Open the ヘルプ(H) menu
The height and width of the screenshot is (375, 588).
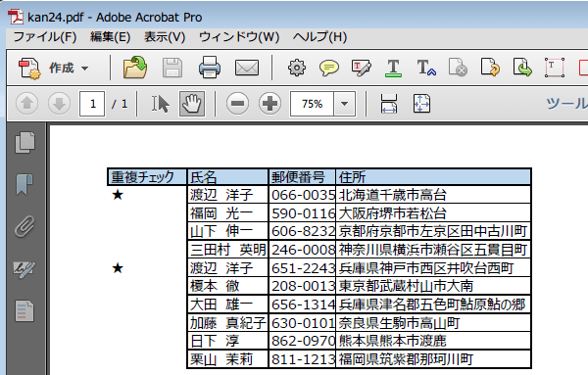(319, 36)
